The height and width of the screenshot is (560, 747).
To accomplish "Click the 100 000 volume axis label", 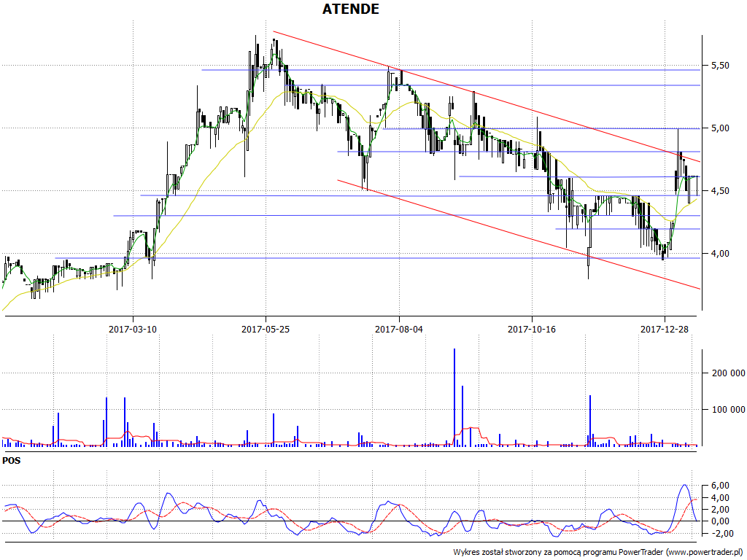I will (728, 410).
